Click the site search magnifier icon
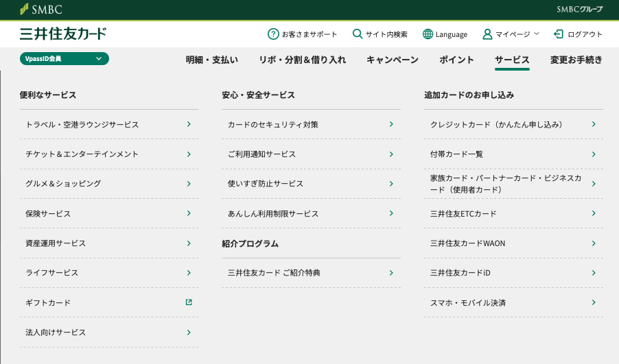Screen dimensions: 619x364 click(358, 34)
